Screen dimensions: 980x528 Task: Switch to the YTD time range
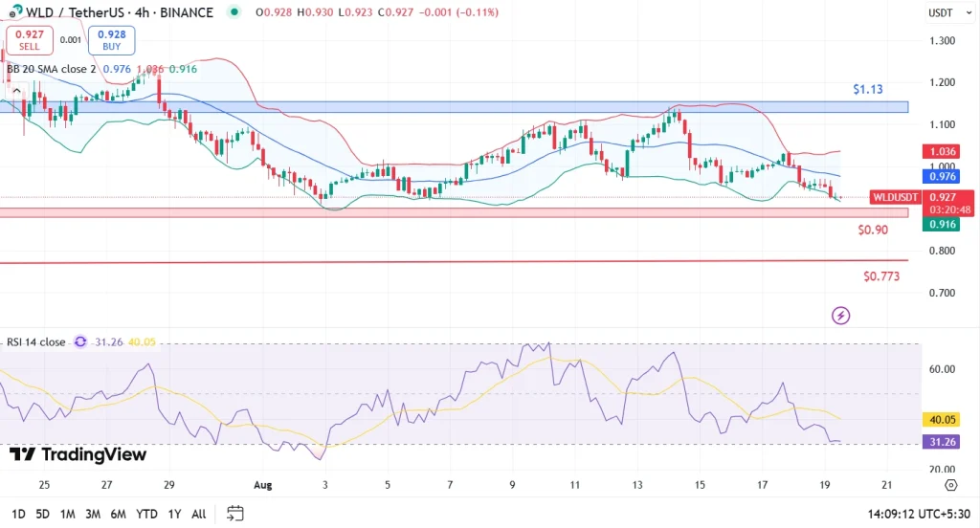(x=146, y=514)
